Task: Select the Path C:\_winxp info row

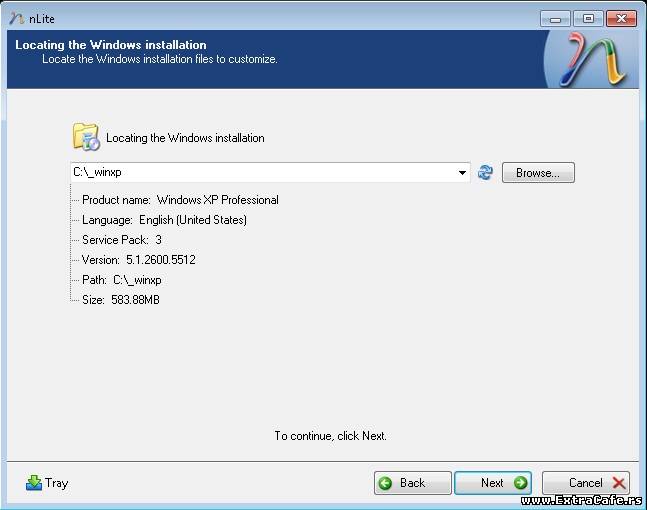Action: (121, 280)
